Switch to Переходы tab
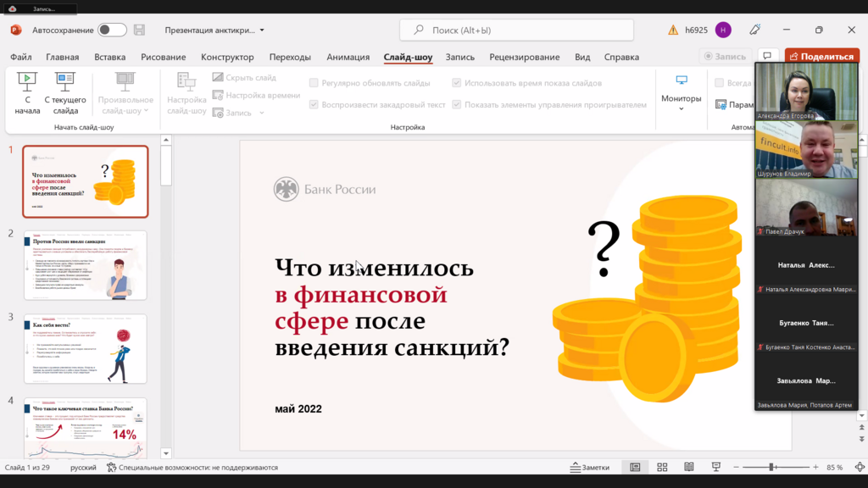The width and height of the screenshot is (868, 488). click(x=290, y=57)
